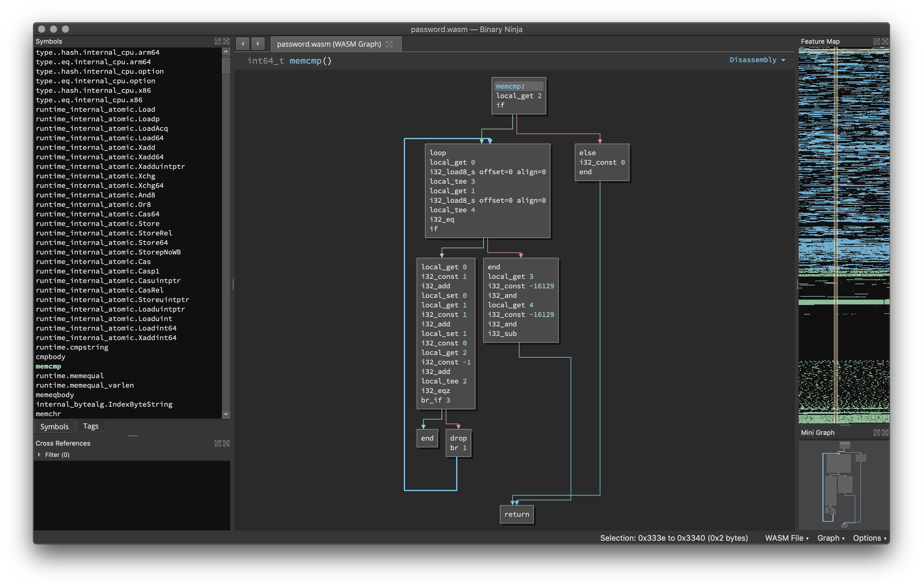Close the Cross References panel

(x=227, y=443)
